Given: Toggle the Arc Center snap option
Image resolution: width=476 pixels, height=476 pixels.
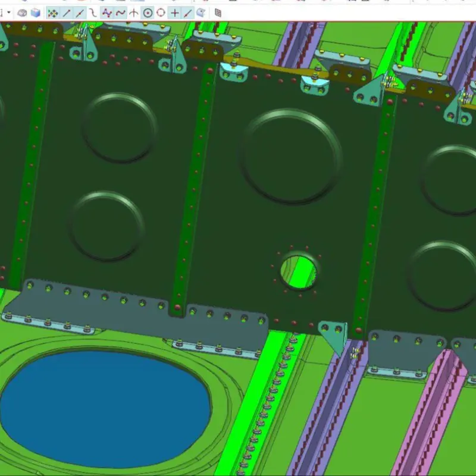Looking at the screenshot, I should [148, 13].
